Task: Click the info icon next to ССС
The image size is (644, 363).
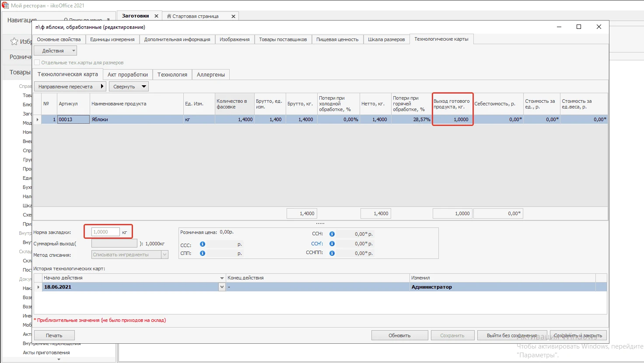Action: click(203, 244)
